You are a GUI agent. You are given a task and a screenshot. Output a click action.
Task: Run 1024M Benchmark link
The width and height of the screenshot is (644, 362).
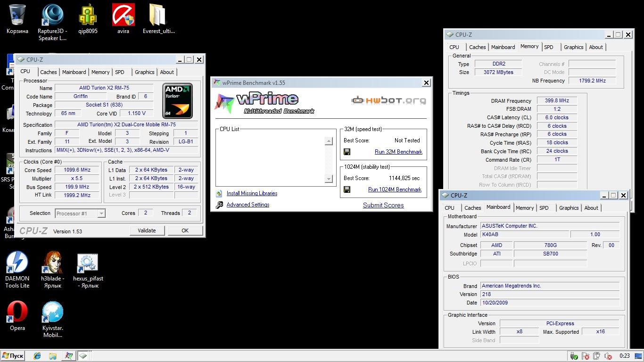(395, 189)
